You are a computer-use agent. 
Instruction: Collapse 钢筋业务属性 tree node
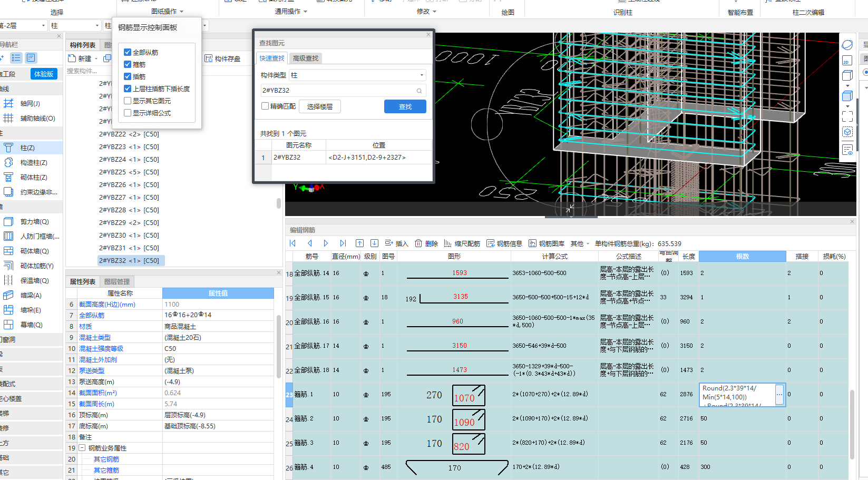[x=82, y=448]
